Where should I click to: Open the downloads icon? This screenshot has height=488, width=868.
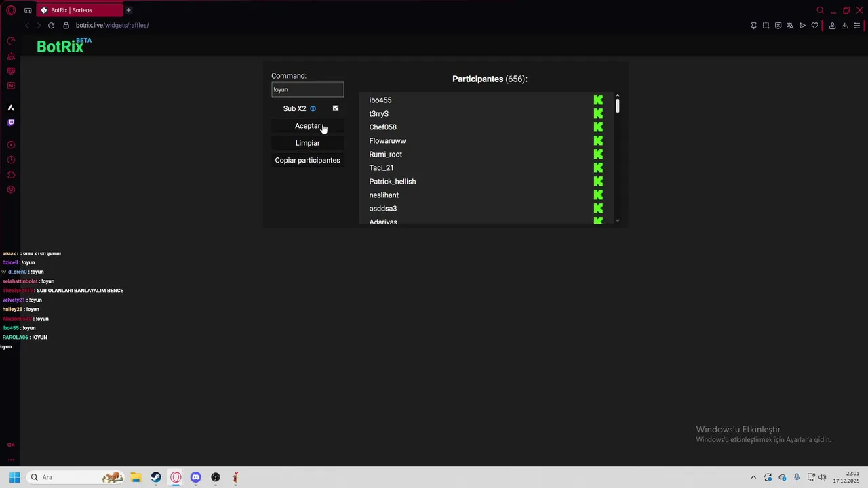844,26
